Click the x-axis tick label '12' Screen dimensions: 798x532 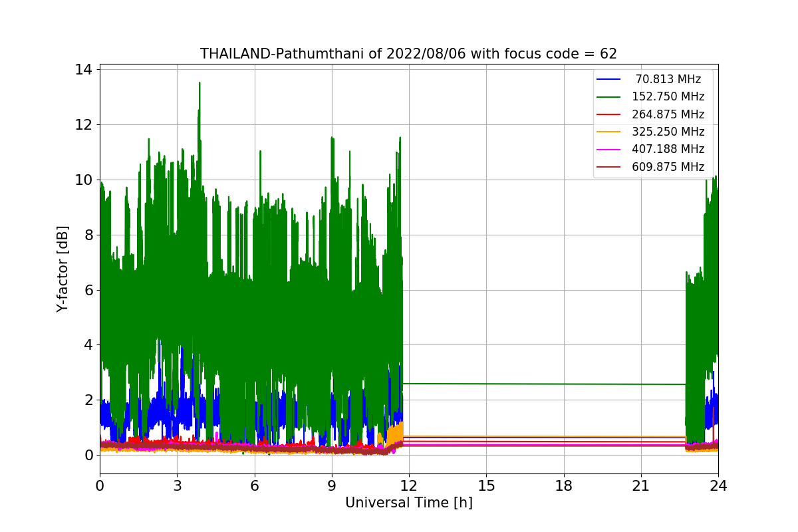409,486
